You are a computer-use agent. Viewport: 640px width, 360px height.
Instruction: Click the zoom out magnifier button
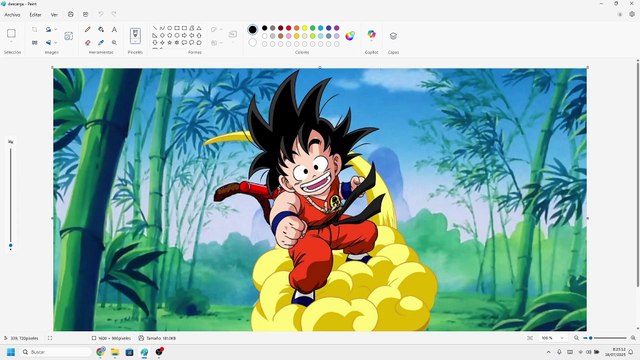click(576, 338)
